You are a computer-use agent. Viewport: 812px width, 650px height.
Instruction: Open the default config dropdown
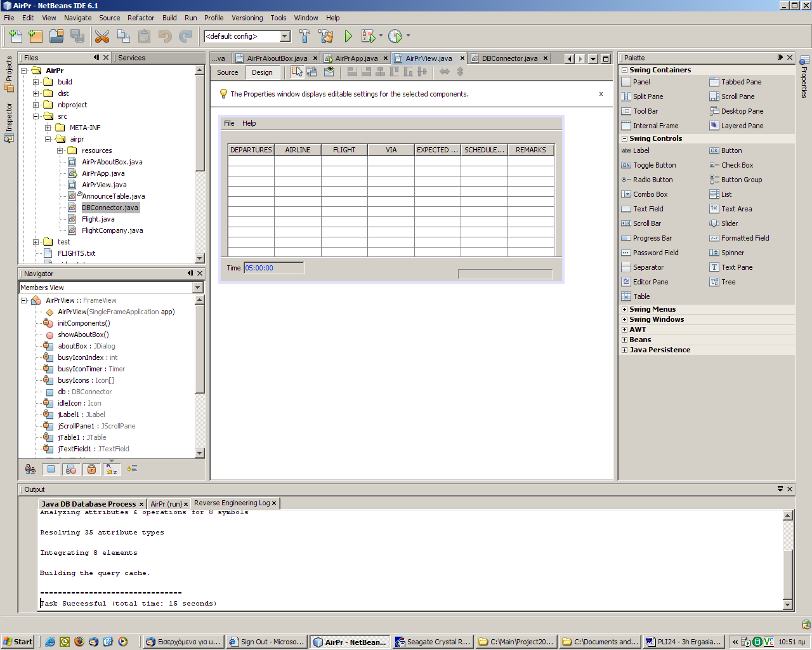tap(285, 36)
